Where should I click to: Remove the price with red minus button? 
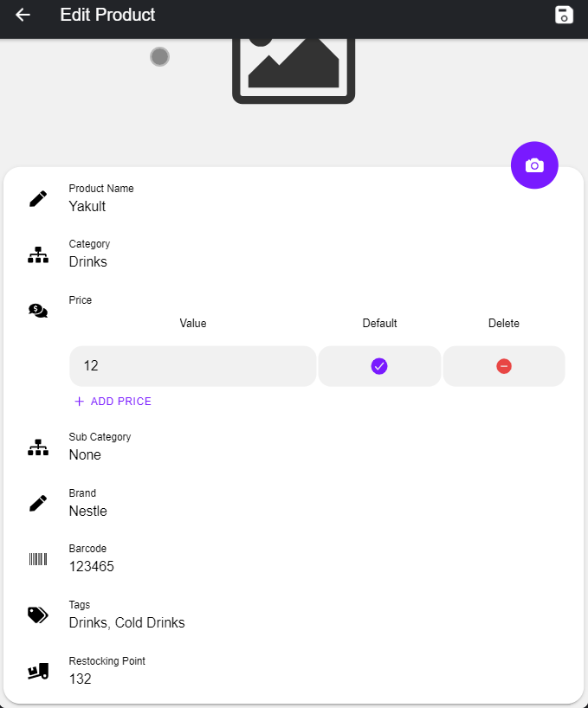tap(504, 366)
